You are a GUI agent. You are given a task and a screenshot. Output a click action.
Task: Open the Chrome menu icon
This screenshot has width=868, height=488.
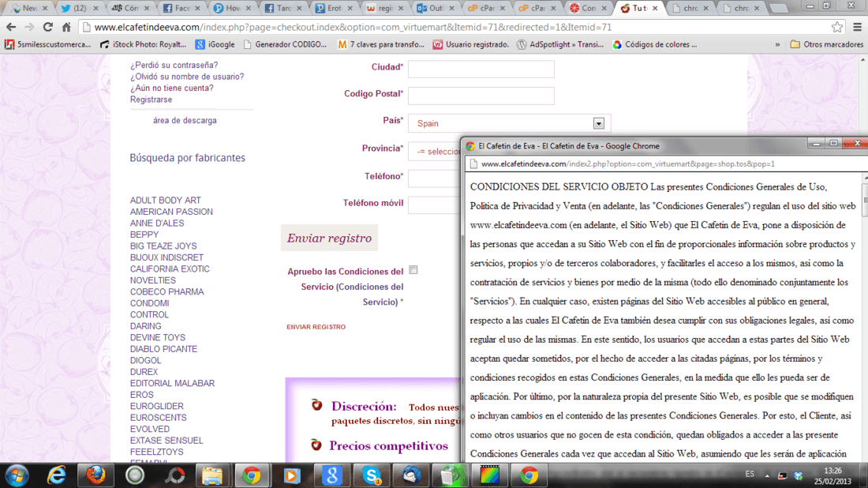tap(858, 27)
